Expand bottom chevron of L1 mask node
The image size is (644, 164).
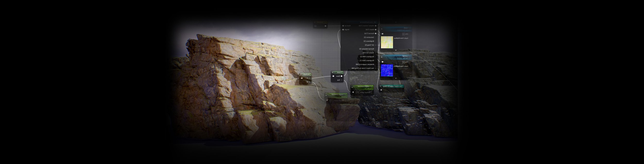[x=396, y=50]
